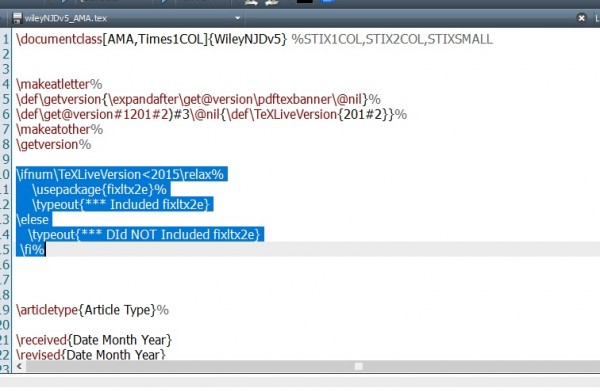Open the wileyNJDv5_AMA.tex document dropdown arrow
The height and width of the screenshot is (392, 600).
[237, 18]
